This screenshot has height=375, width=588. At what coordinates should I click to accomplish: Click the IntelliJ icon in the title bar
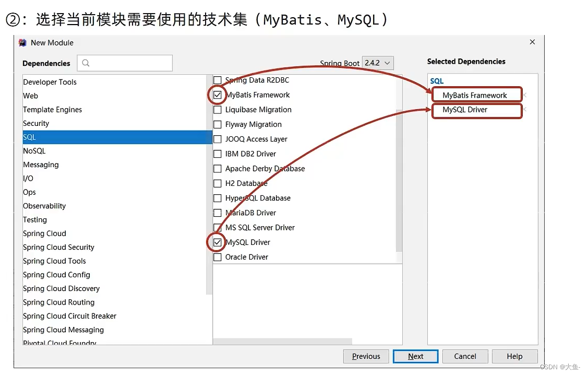coord(22,43)
